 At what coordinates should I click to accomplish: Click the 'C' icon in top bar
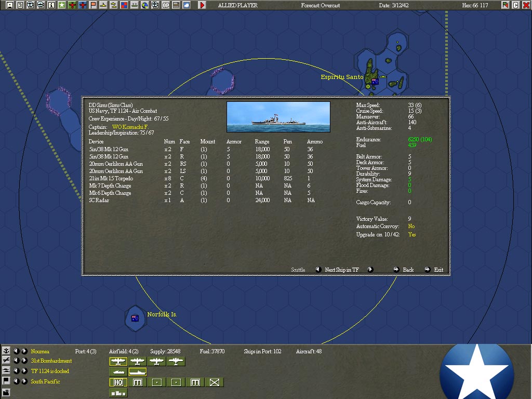coord(516,5)
